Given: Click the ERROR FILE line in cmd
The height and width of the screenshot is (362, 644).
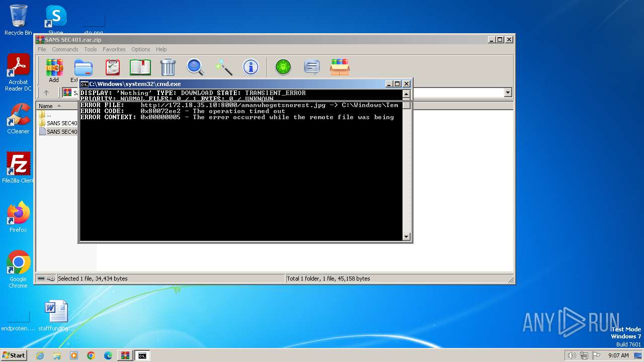Looking at the screenshot, I should (x=239, y=105).
